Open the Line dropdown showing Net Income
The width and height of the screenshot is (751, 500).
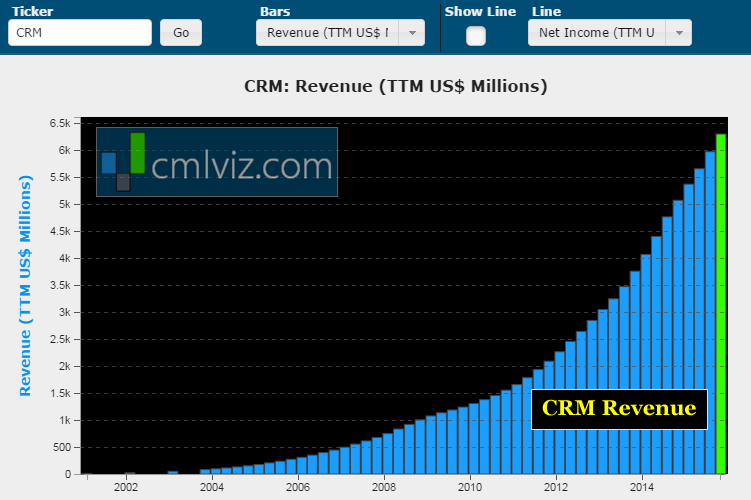610,33
